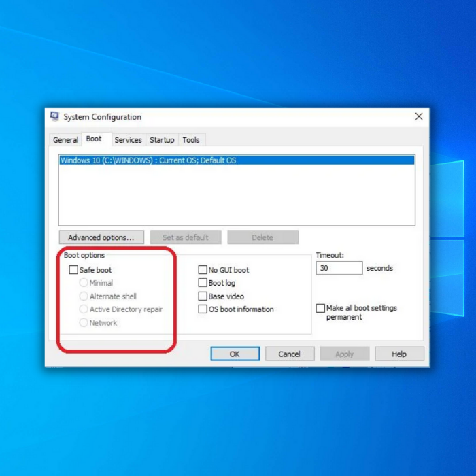Open Advanced options
This screenshot has height=476, width=476.
pos(101,237)
